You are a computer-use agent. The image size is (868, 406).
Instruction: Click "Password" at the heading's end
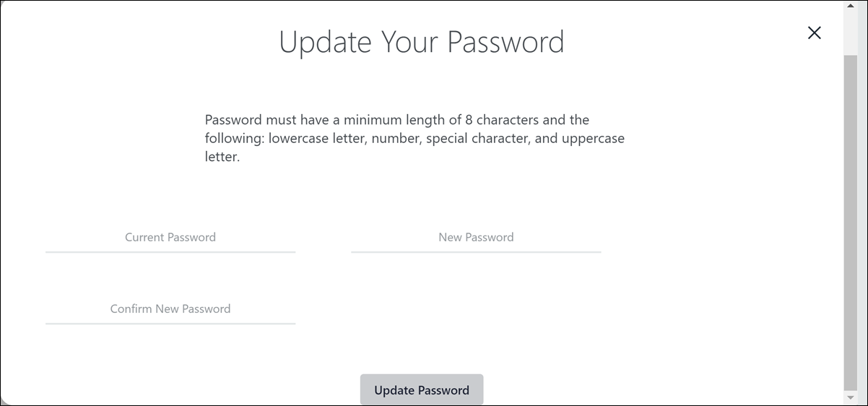[x=505, y=42]
